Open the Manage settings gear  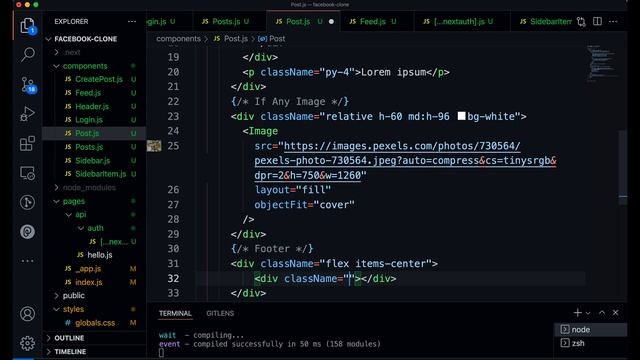tap(27, 343)
